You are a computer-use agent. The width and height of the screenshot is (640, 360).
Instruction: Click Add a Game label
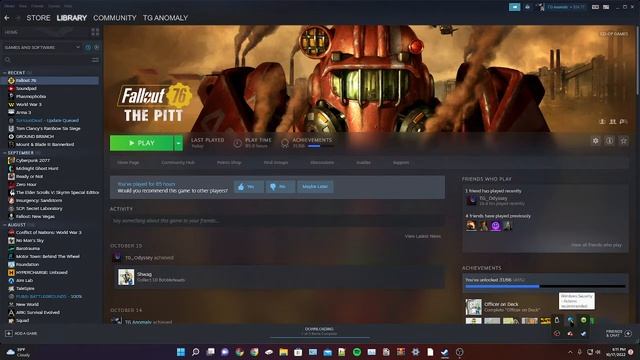click(x=26, y=333)
